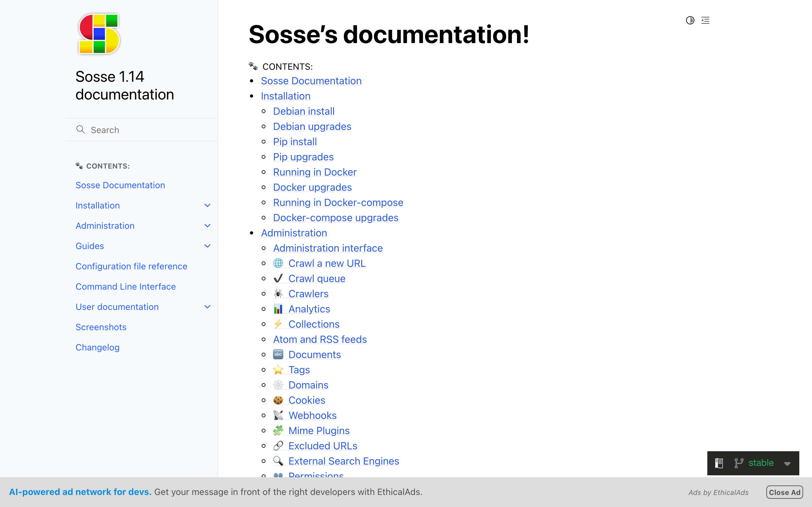This screenshot has width=812, height=507.
Task: Click the Read the Docs book icon
Action: tap(719, 463)
